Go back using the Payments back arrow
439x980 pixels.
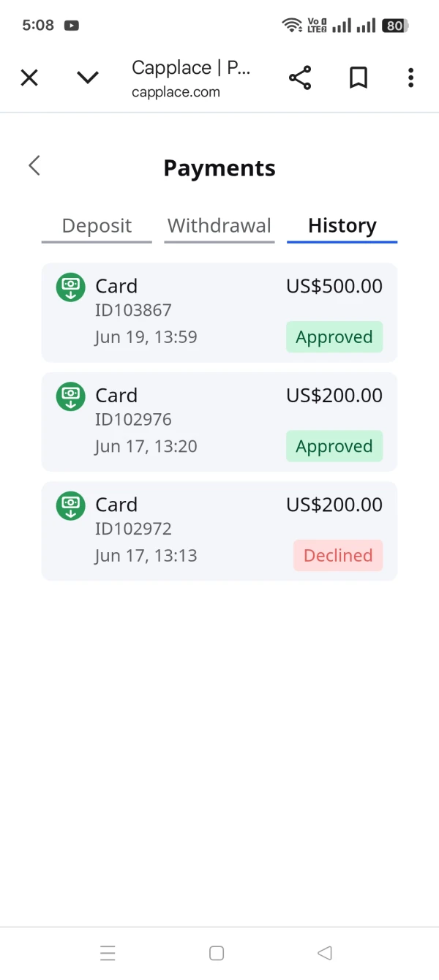click(x=34, y=166)
